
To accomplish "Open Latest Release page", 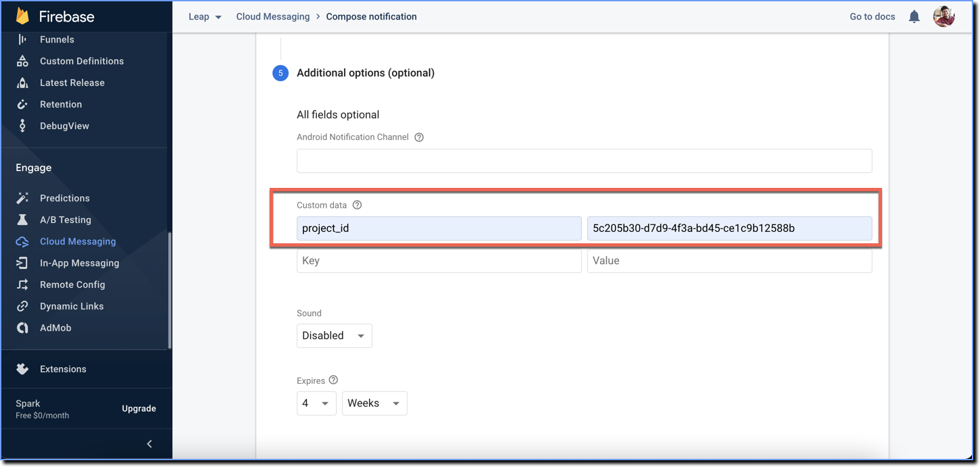I will point(72,82).
